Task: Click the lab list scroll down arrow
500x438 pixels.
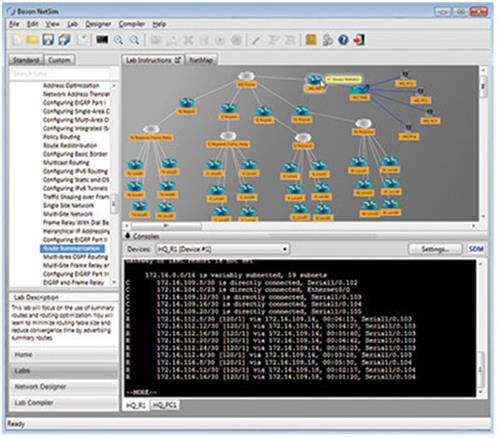Action: (x=114, y=282)
